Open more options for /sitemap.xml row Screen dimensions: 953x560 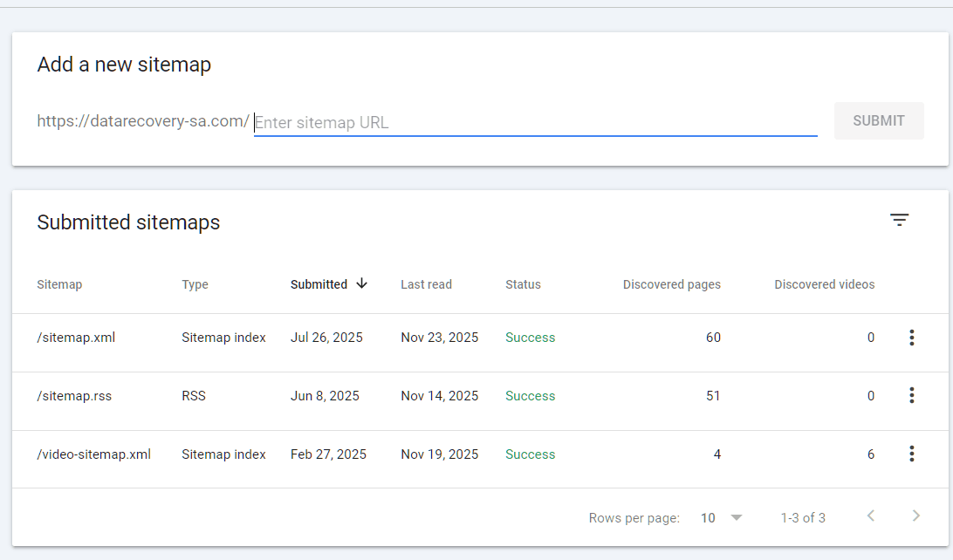[x=911, y=338]
